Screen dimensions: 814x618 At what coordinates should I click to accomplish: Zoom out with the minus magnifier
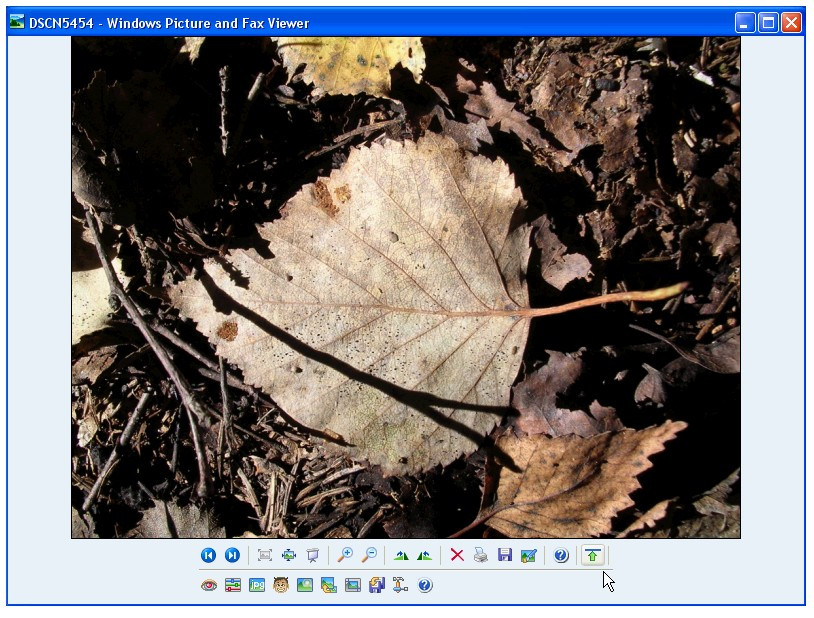(369, 555)
